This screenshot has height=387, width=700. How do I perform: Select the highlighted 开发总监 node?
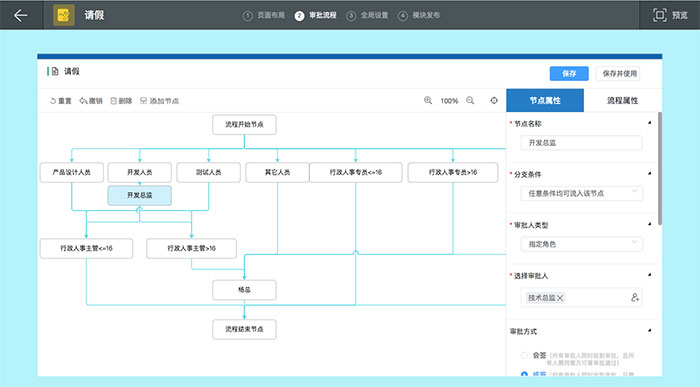click(140, 196)
